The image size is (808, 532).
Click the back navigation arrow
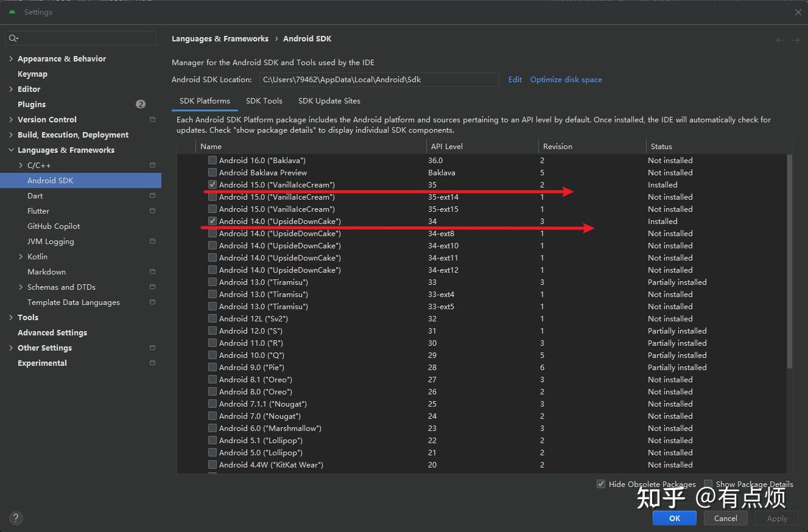point(780,40)
